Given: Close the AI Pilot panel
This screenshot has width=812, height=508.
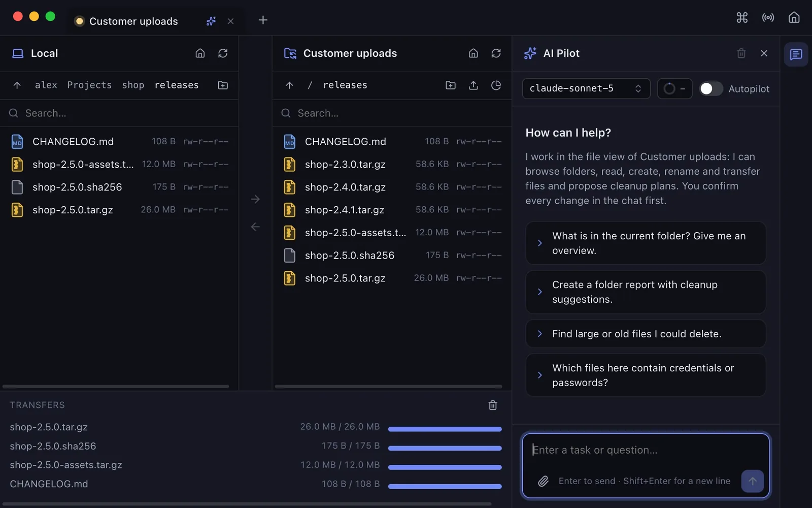Looking at the screenshot, I should (764, 53).
